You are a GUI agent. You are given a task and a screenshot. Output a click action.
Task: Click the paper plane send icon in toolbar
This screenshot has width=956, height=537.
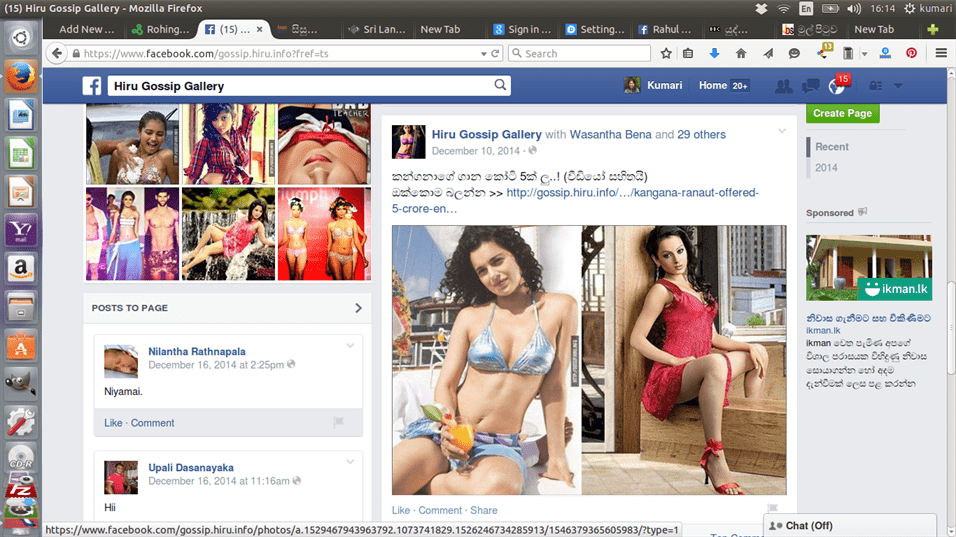768,54
